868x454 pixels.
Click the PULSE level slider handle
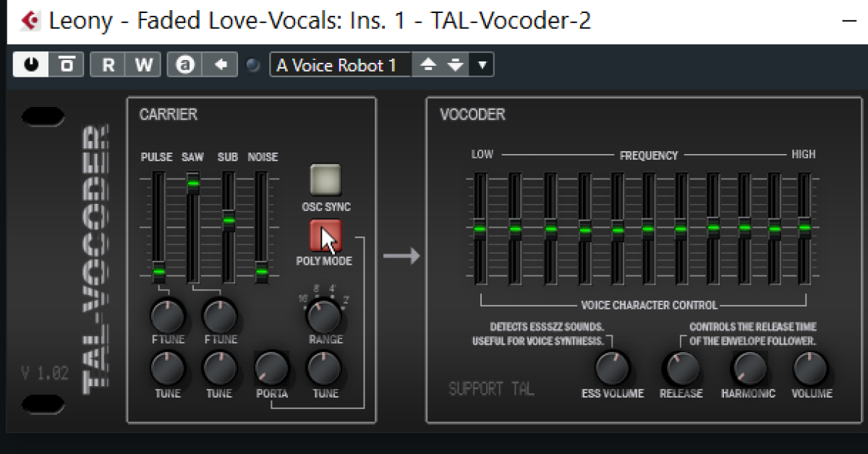tap(159, 273)
